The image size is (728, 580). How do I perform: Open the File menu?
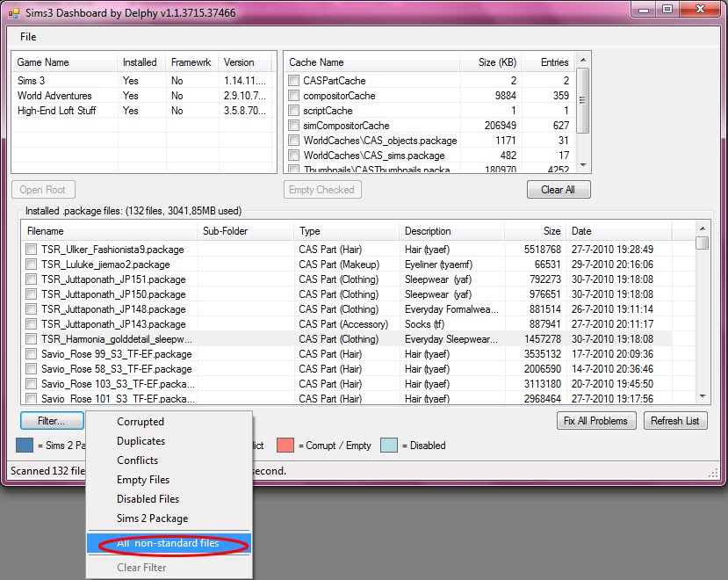28,37
